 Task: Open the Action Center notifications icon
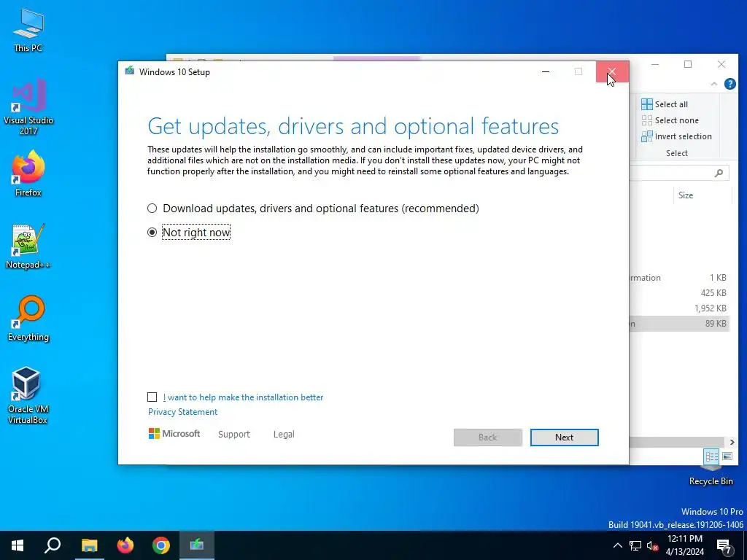click(x=724, y=545)
